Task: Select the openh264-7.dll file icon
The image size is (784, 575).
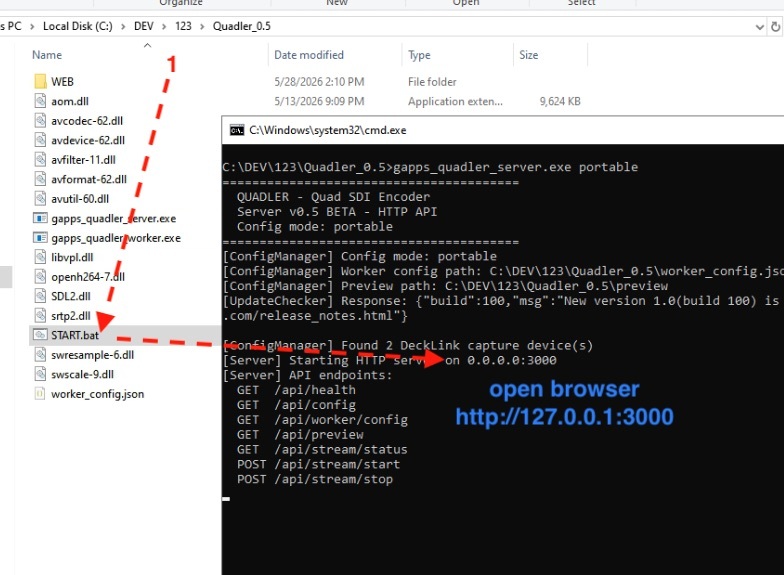Action: 40,276
